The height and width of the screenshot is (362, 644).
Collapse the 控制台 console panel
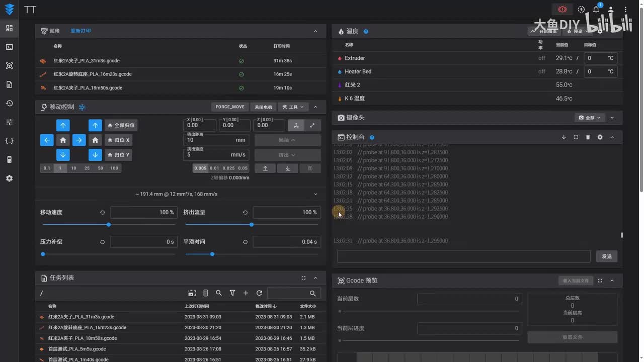click(x=612, y=137)
